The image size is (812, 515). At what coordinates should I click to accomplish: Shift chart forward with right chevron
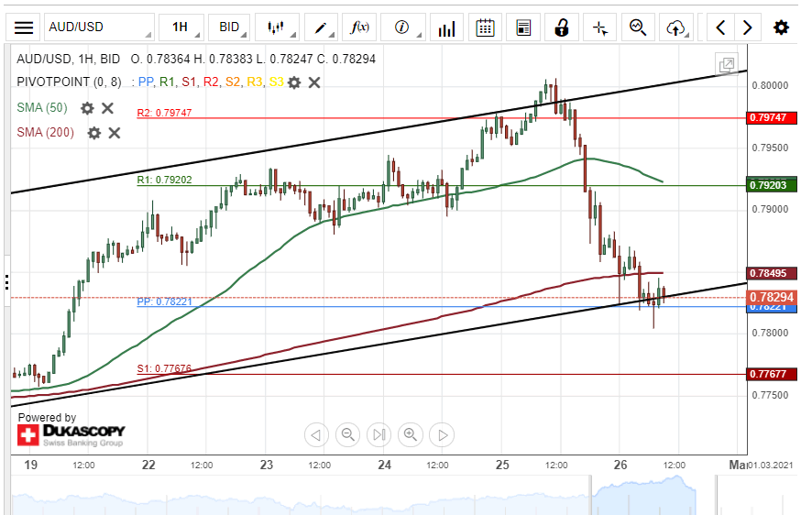click(747, 27)
